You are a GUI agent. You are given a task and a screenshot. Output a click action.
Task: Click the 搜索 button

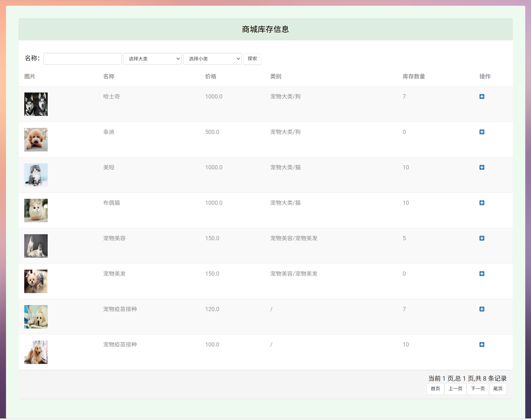(252, 59)
